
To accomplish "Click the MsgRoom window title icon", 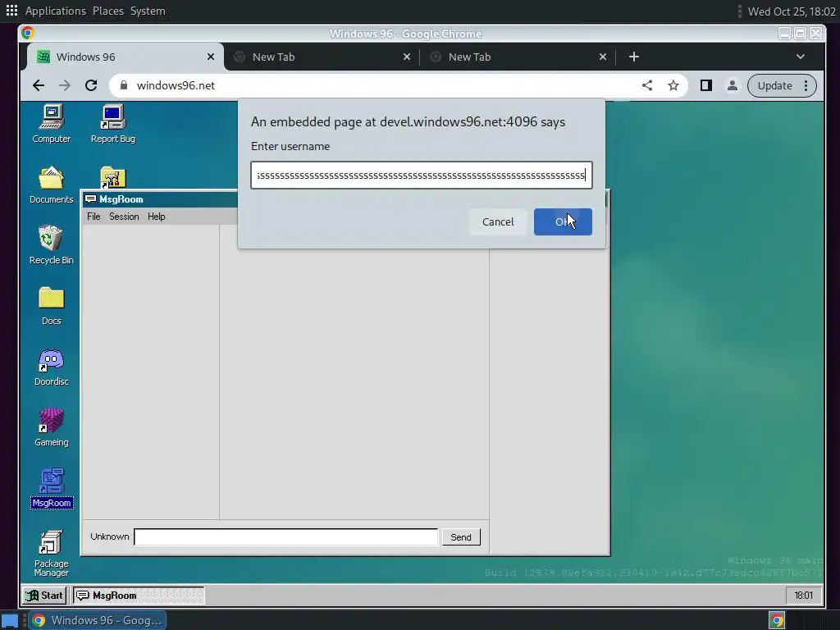I will click(x=90, y=199).
